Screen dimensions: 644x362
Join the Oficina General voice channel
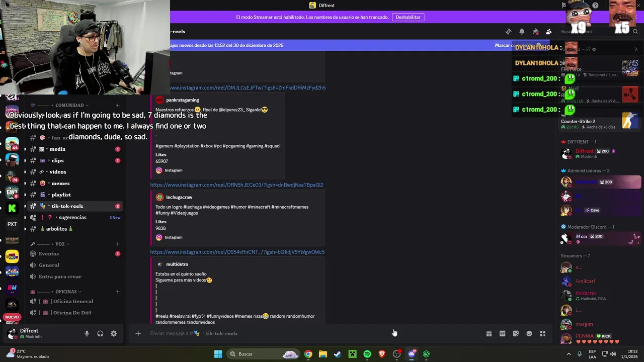[x=74, y=302]
